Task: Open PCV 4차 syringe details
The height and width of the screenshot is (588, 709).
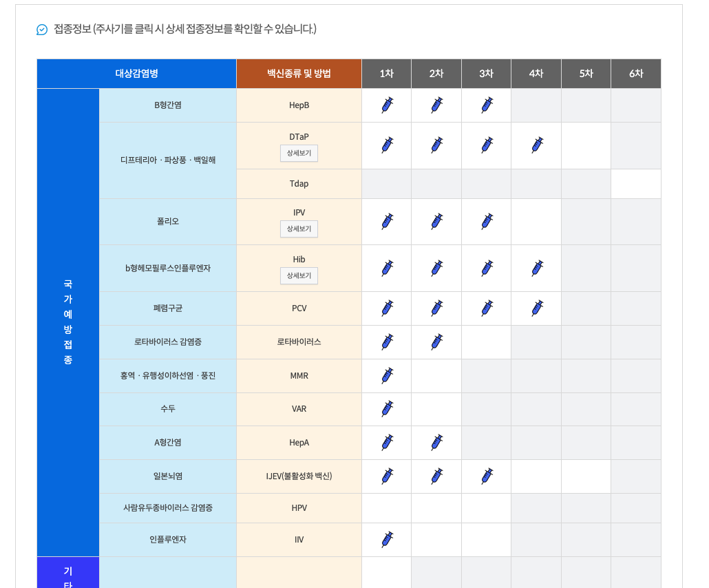Action: [x=537, y=308]
